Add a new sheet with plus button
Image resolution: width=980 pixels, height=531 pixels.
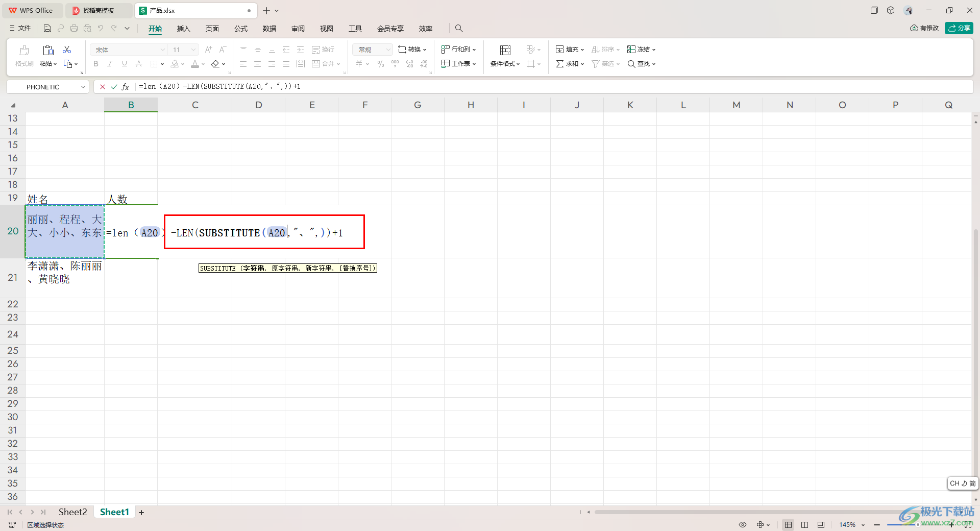coord(141,512)
